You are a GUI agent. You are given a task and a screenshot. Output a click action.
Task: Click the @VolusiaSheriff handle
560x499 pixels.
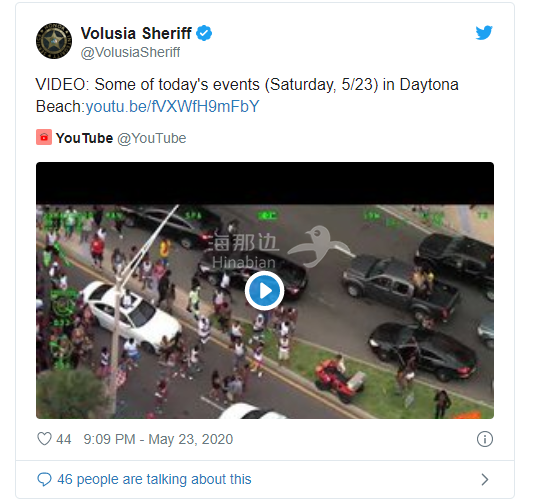tap(130, 52)
